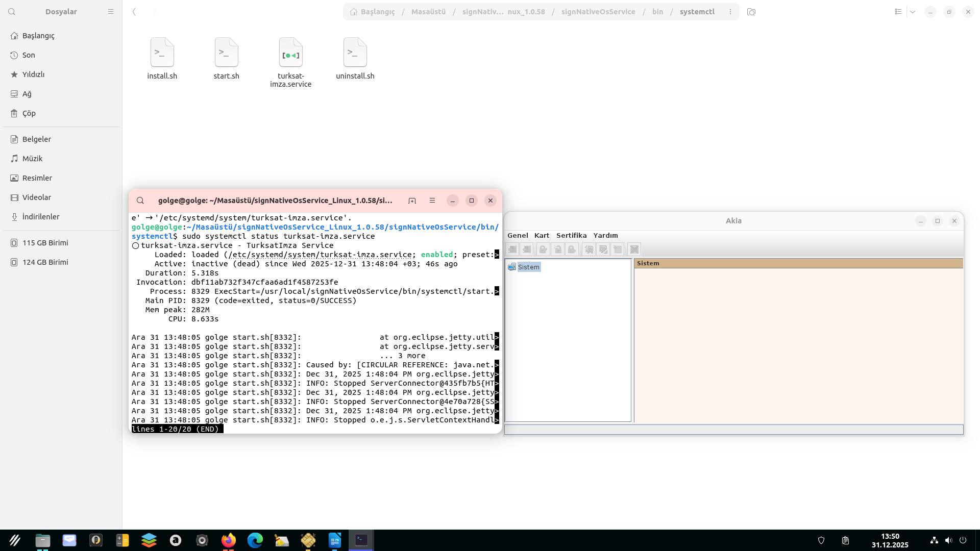The width and height of the screenshot is (980, 551).
Task: Open the Genel menu in Akia
Action: coord(517,235)
